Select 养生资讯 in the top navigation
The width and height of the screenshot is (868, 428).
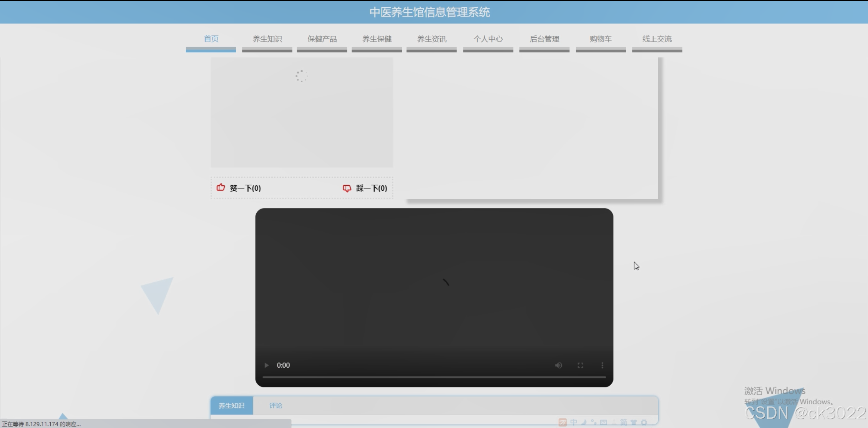[x=432, y=39]
